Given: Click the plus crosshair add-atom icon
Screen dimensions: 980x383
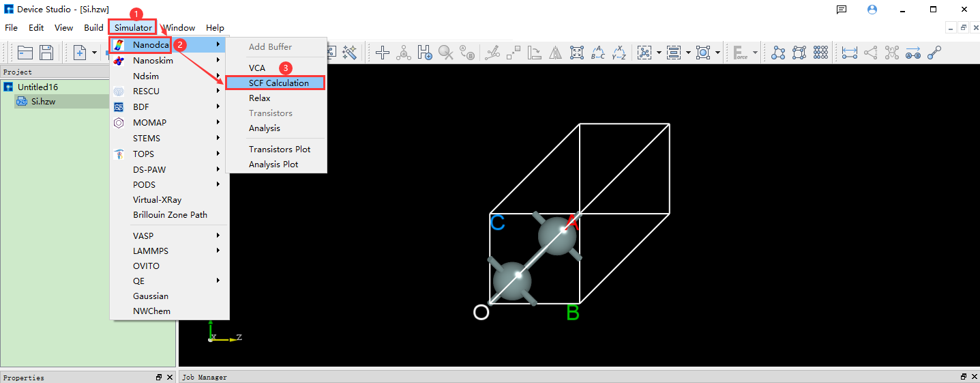Looking at the screenshot, I should pos(383,53).
